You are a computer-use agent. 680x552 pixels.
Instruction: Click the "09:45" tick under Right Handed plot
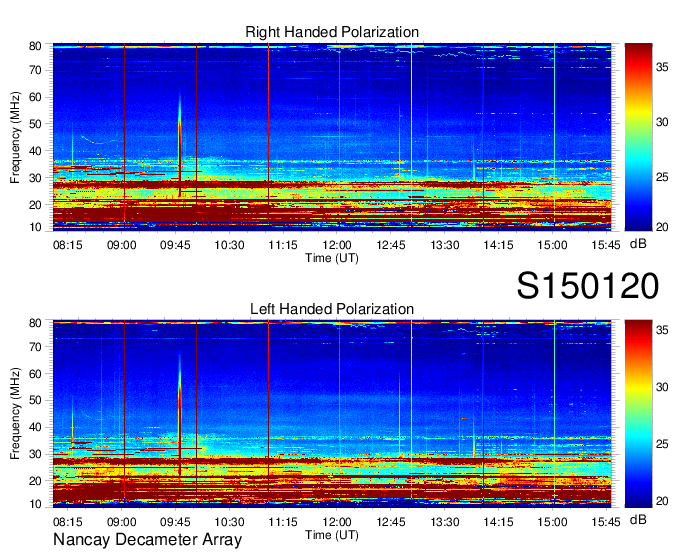pyautogui.click(x=175, y=245)
